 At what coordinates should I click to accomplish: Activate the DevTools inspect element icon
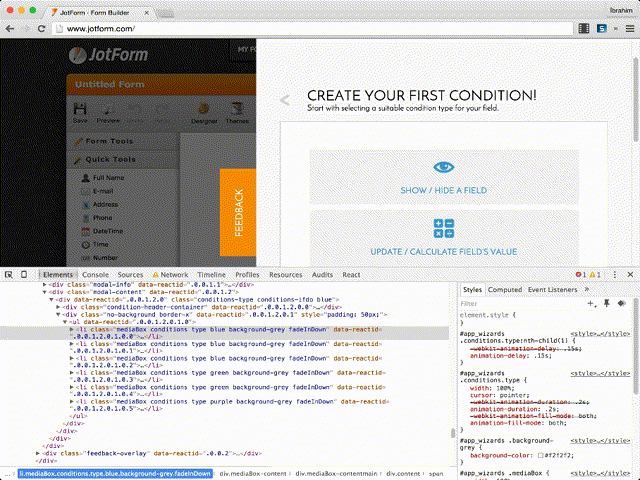pos(9,275)
